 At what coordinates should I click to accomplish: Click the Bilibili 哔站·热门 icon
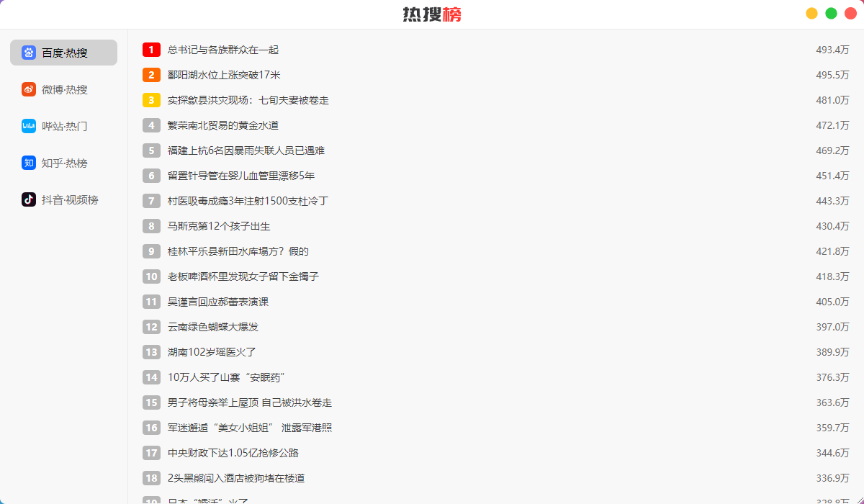(x=30, y=126)
